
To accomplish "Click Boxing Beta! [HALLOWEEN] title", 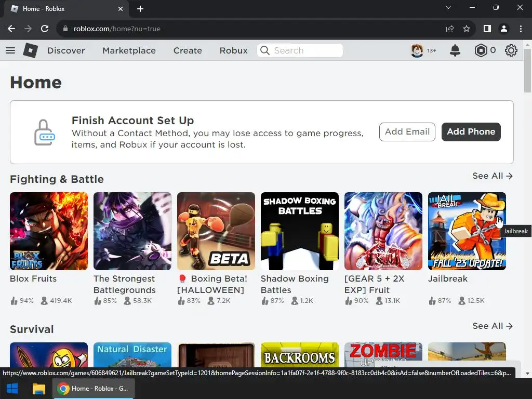I will click(x=212, y=284).
